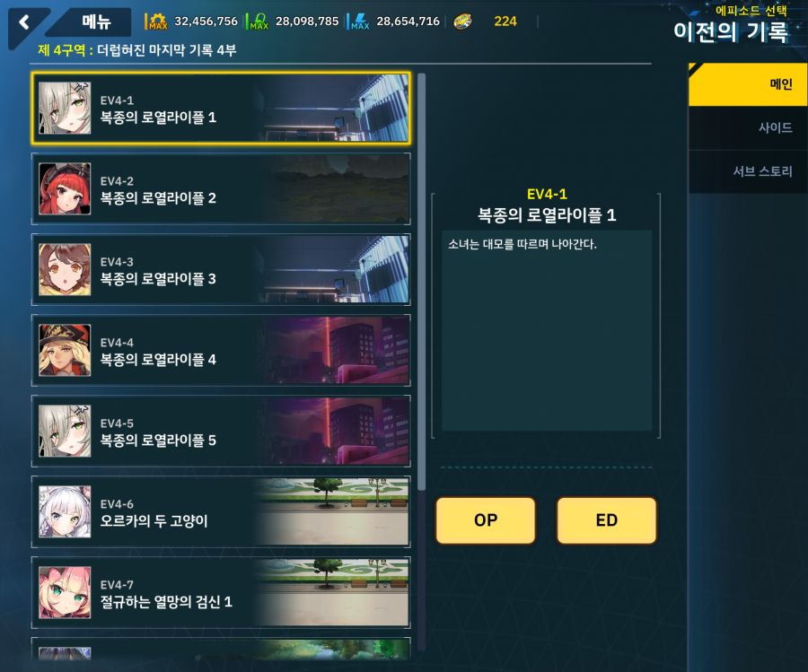Click the green MAX resource icon
This screenshot has width=808, height=672.
(x=259, y=22)
